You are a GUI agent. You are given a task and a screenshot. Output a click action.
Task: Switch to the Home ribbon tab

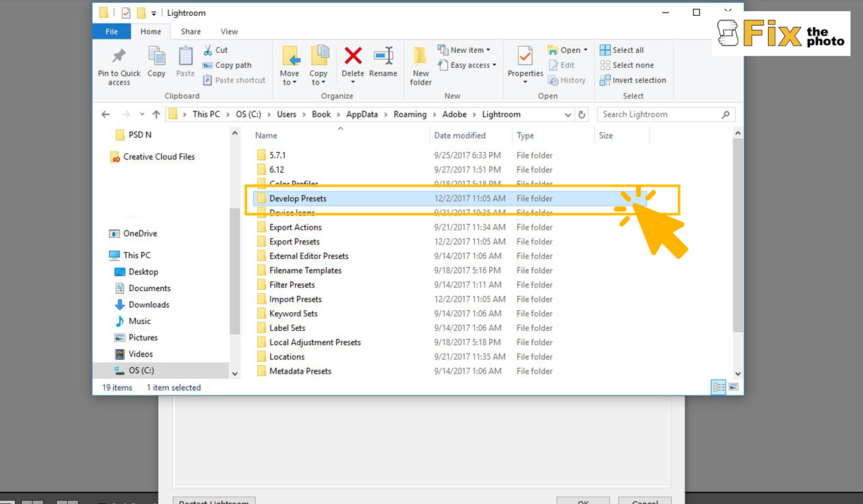(151, 32)
